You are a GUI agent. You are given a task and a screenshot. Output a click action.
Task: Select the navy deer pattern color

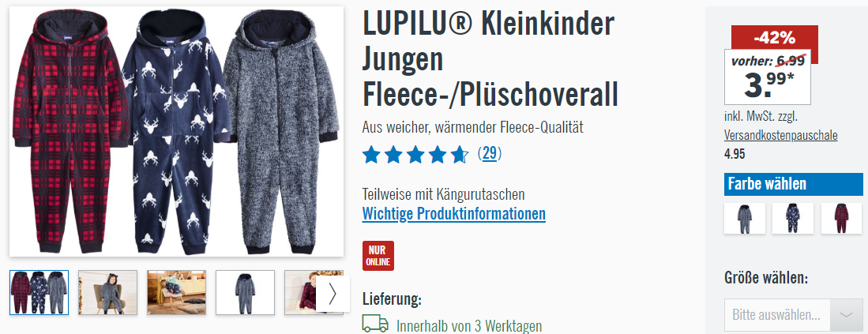click(793, 218)
